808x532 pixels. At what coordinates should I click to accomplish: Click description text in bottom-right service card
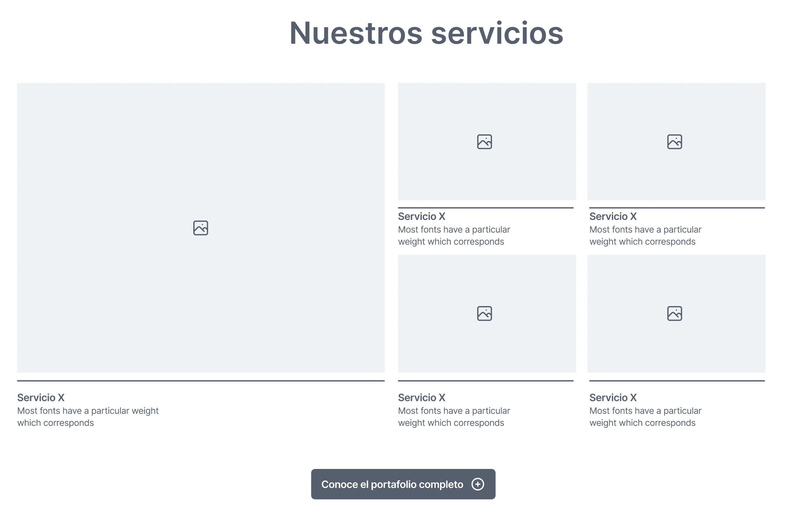click(645, 417)
